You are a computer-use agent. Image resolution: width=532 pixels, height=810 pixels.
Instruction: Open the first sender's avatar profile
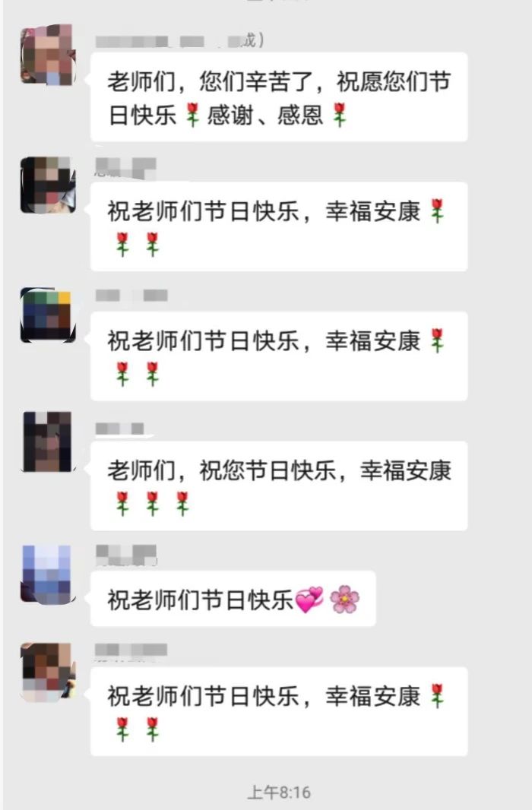point(48,55)
